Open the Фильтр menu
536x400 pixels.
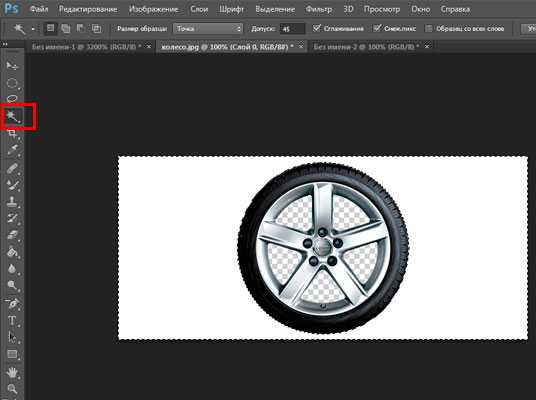click(319, 9)
